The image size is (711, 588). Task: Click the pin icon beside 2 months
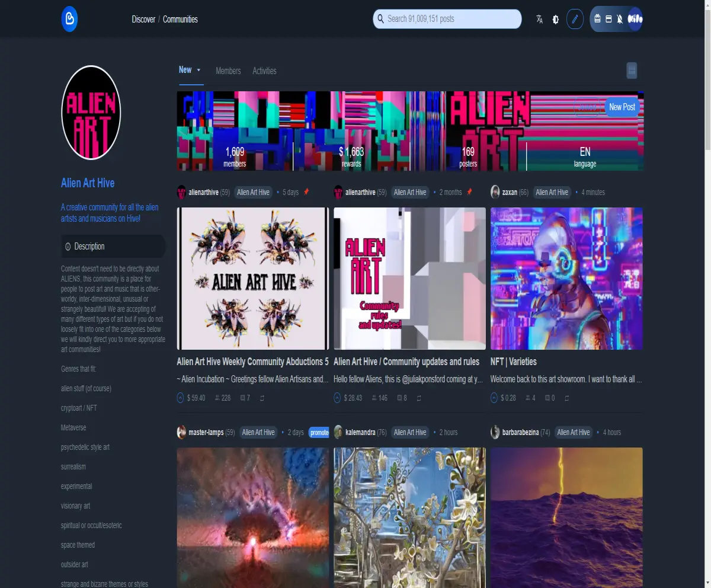point(469,192)
